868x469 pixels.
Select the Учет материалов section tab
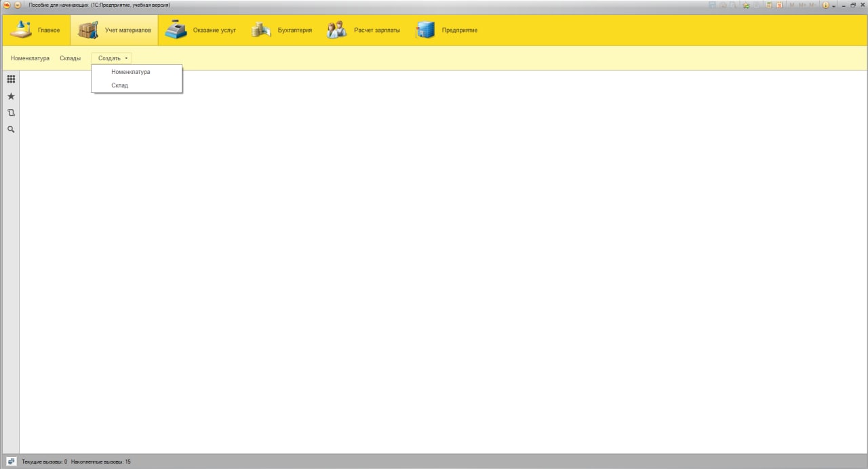114,30
